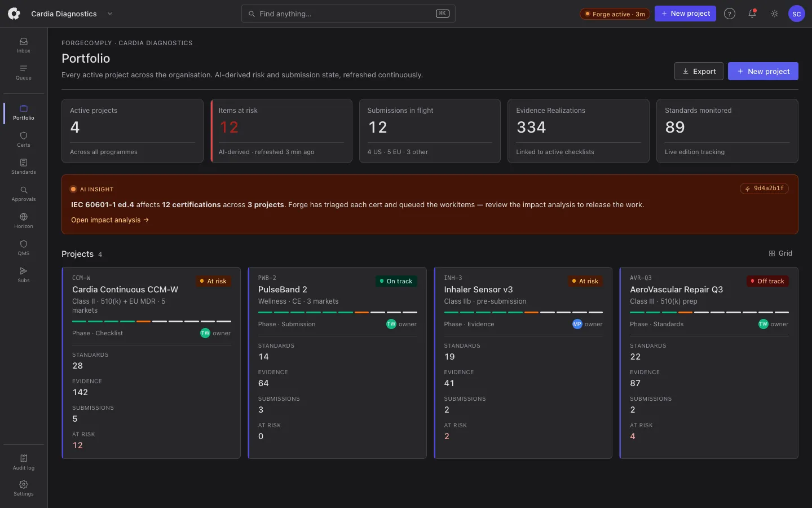Select the Portfolio sidebar icon
812x508 pixels.
(24, 112)
